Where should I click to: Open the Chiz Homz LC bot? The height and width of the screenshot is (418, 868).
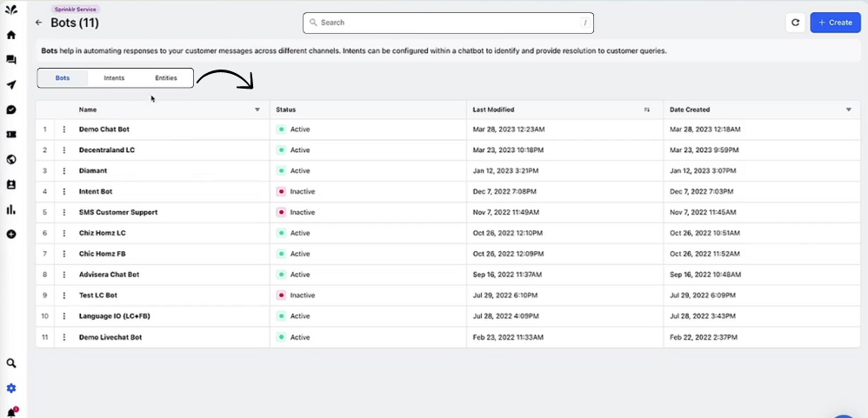click(103, 233)
